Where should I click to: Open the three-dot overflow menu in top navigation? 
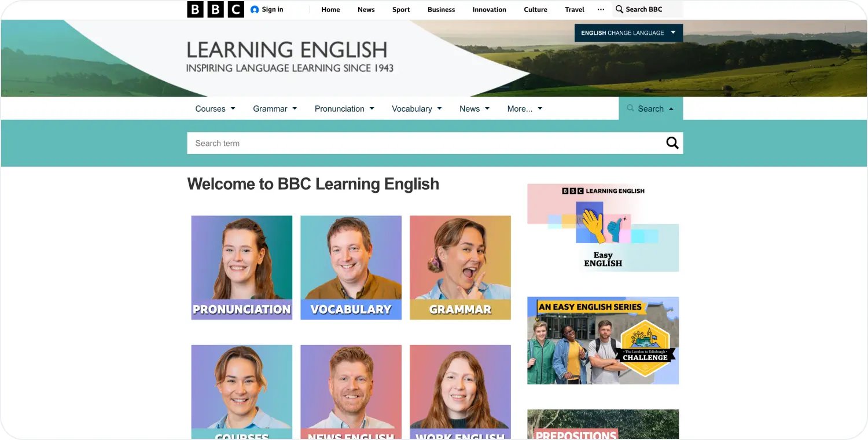(x=601, y=9)
